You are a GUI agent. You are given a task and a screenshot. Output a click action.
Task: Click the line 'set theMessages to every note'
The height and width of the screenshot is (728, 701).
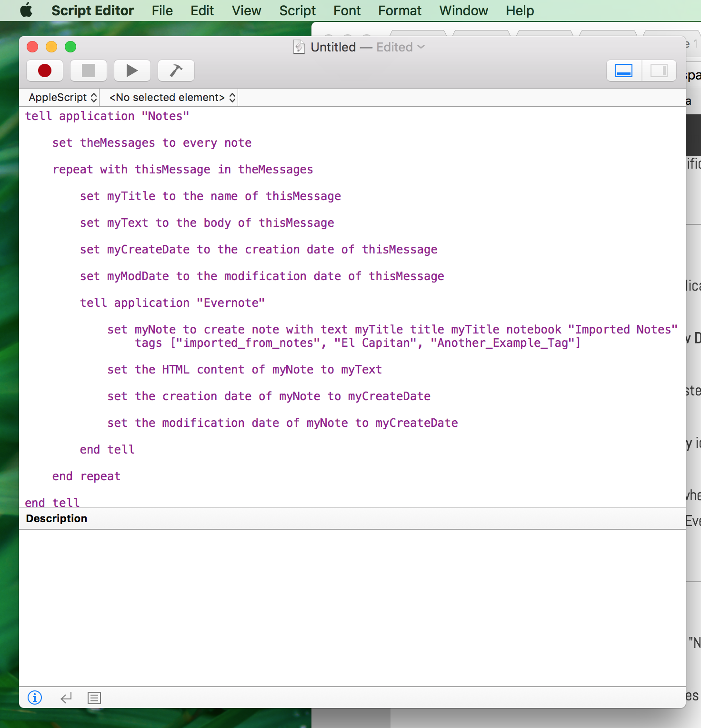point(152,142)
